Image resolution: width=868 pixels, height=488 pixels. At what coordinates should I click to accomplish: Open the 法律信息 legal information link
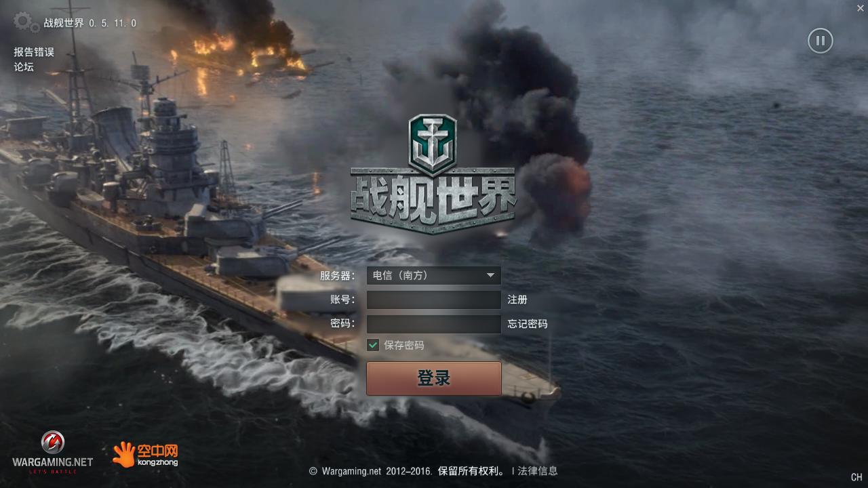coord(538,471)
